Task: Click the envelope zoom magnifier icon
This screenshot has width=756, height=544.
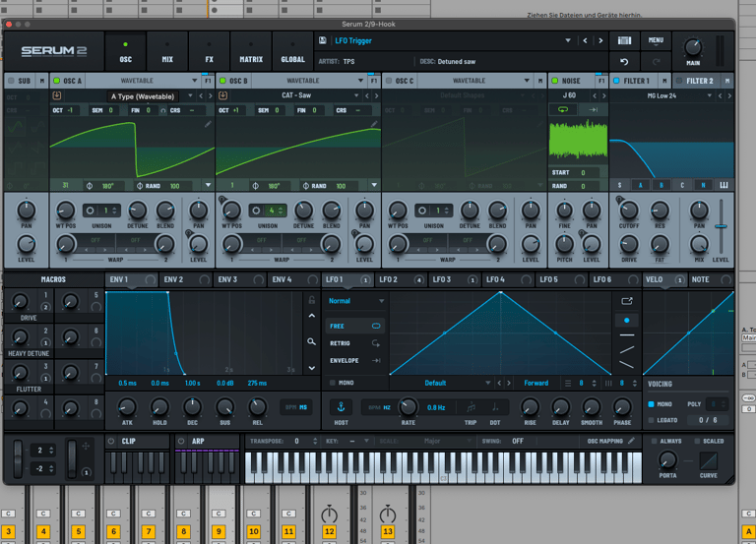Action: (x=311, y=341)
